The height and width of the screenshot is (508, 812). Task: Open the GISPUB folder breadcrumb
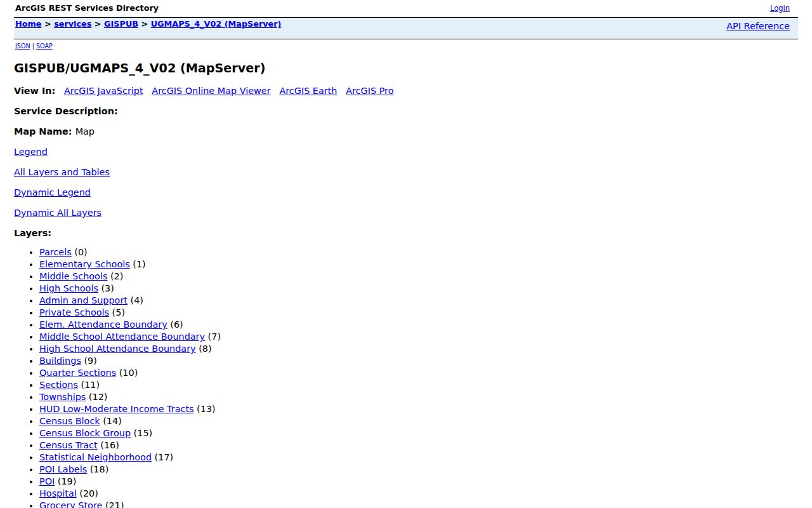(x=121, y=24)
